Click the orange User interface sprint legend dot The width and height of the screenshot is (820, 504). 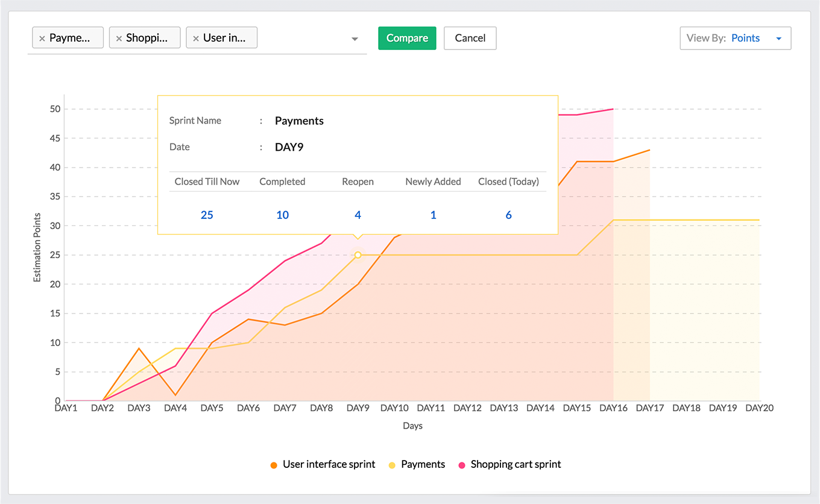click(x=274, y=465)
